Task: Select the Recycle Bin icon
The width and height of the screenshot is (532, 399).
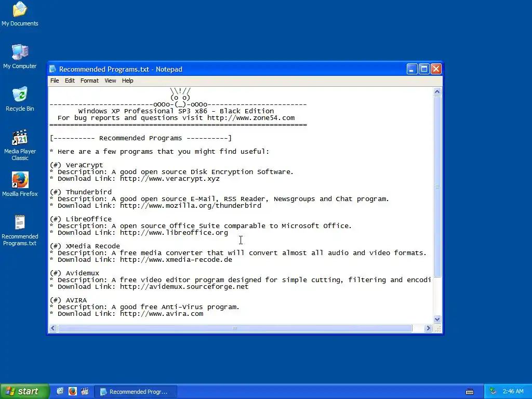Action: coord(20,99)
